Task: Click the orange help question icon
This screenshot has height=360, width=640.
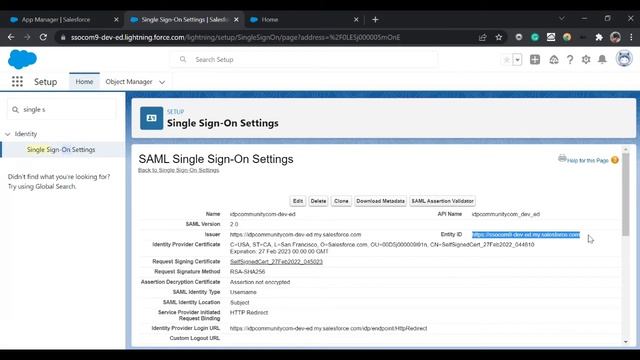Action: click(x=615, y=160)
